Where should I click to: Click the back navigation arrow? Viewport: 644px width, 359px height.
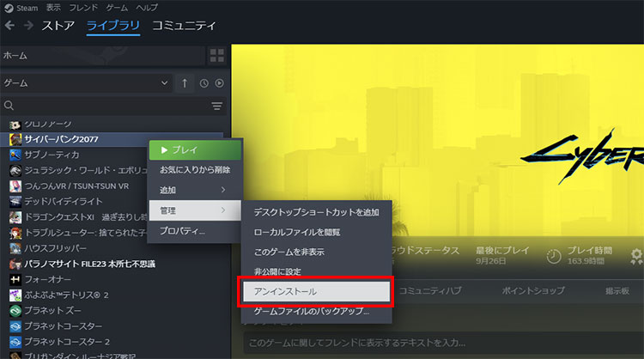[x=10, y=26]
